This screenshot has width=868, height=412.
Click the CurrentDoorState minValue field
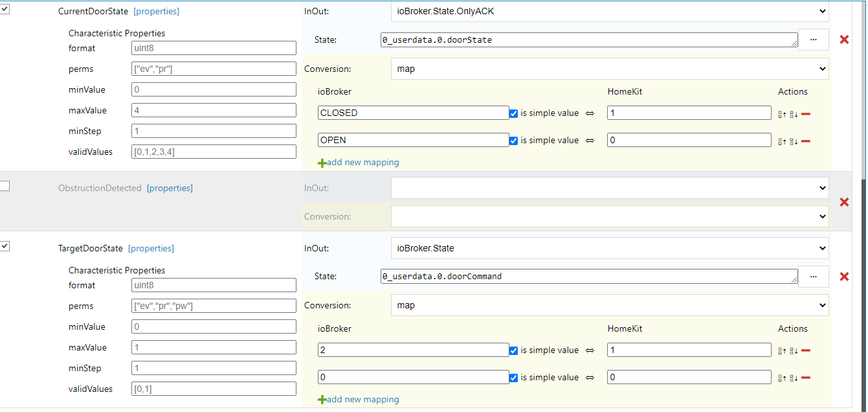tap(214, 89)
